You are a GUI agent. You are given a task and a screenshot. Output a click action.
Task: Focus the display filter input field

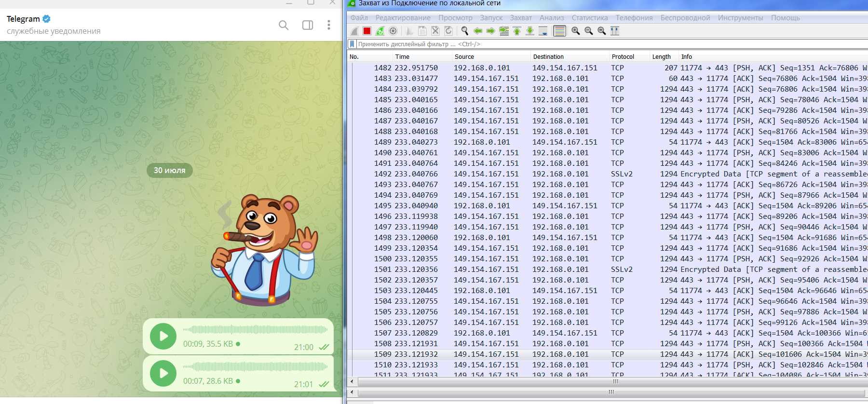tap(611, 44)
